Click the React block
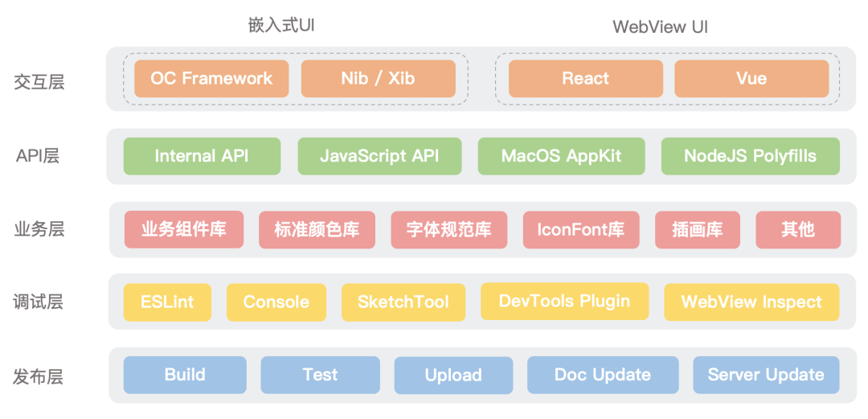The height and width of the screenshot is (419, 868). click(x=586, y=79)
